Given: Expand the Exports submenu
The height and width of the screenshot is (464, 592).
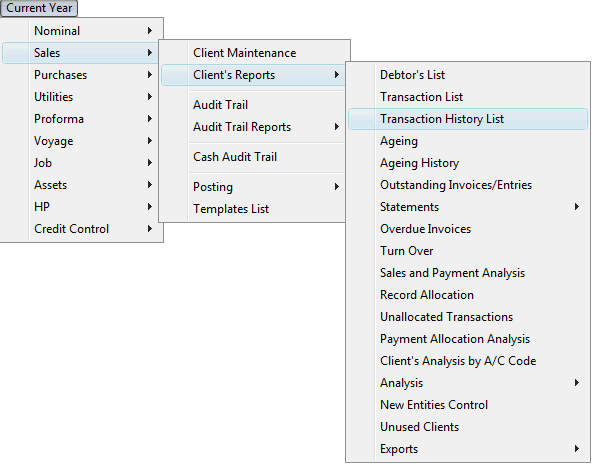Looking at the screenshot, I should point(468,449).
